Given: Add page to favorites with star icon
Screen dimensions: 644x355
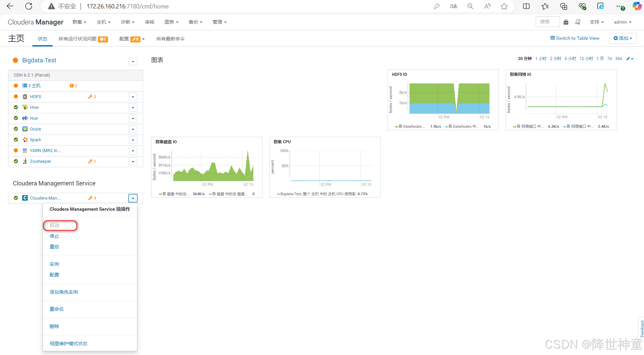Looking at the screenshot, I should pos(504,6).
